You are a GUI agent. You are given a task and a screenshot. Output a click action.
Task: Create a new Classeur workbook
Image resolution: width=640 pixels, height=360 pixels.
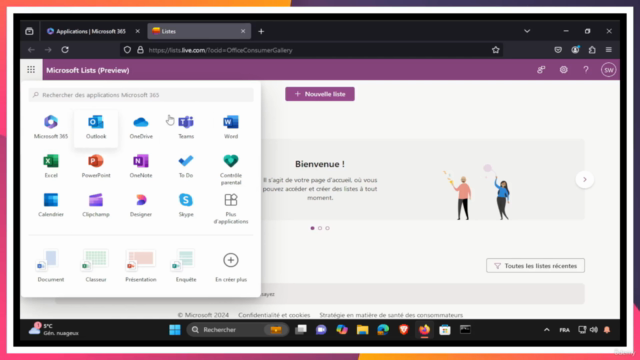click(x=96, y=266)
